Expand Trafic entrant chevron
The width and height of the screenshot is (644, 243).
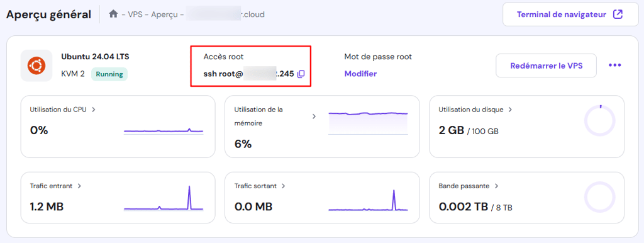click(x=79, y=186)
